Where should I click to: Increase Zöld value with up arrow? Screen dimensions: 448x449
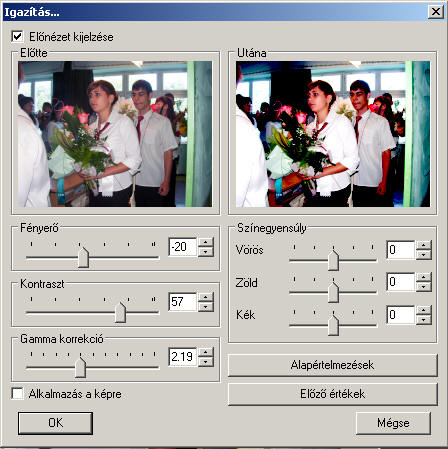[423, 277]
